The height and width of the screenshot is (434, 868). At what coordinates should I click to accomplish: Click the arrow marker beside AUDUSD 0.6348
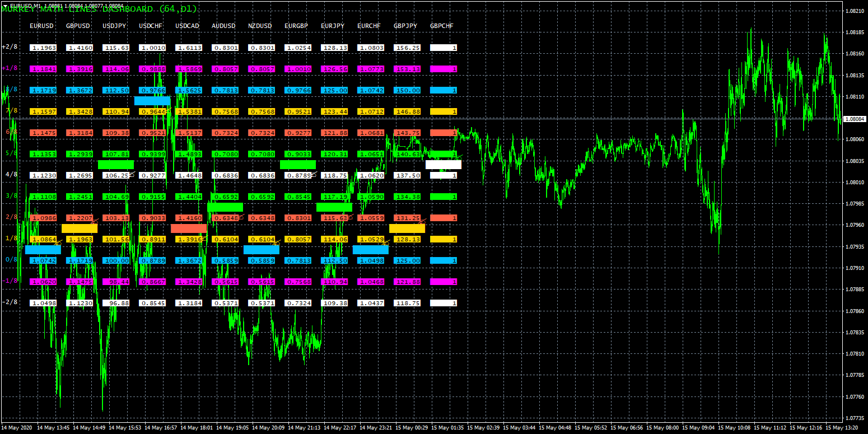241,217
